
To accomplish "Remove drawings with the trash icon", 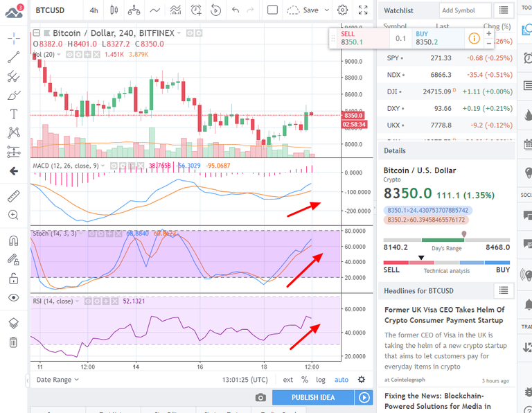I will click(14, 342).
